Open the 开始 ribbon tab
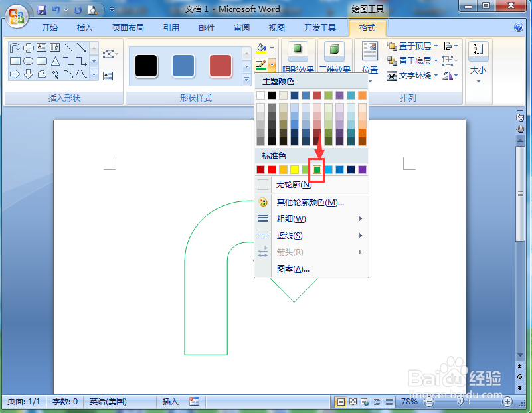 (50, 28)
